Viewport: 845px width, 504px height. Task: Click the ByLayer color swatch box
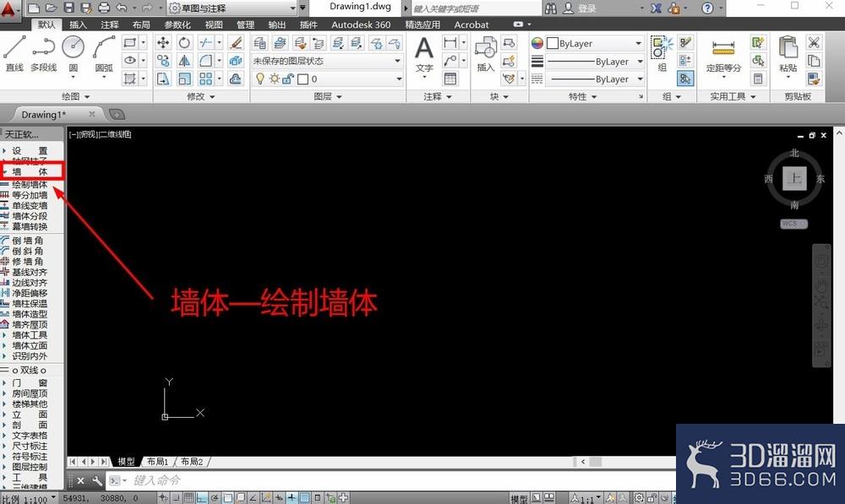pyautogui.click(x=553, y=43)
